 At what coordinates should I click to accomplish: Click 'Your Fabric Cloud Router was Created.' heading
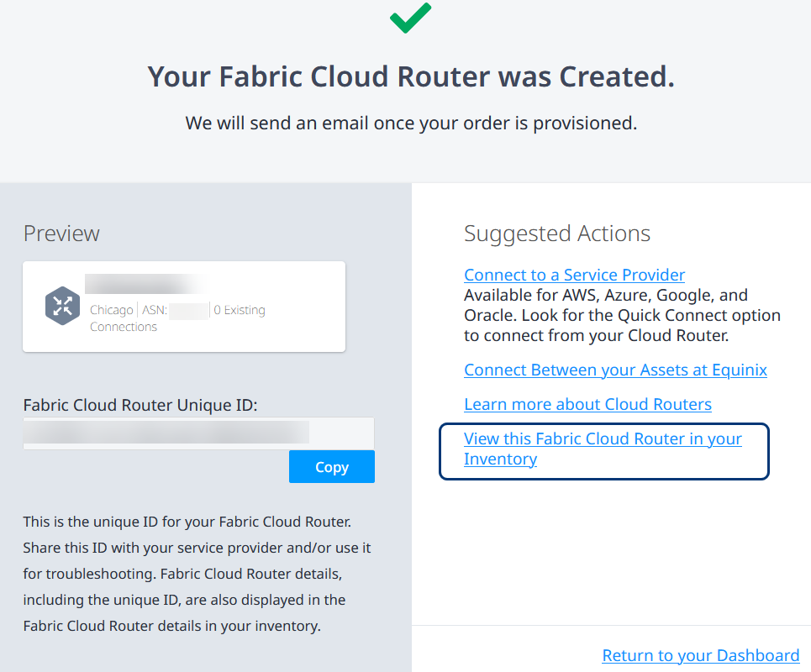(x=411, y=76)
